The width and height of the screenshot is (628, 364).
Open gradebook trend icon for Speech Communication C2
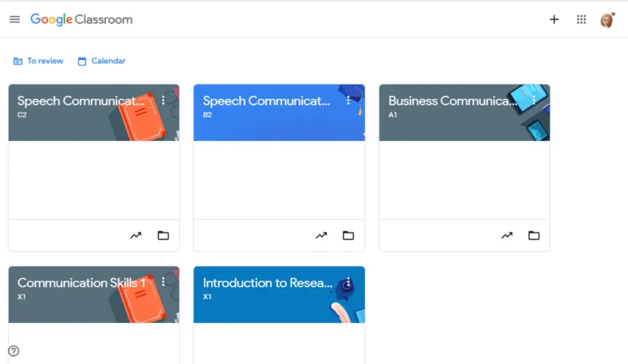pos(136,235)
